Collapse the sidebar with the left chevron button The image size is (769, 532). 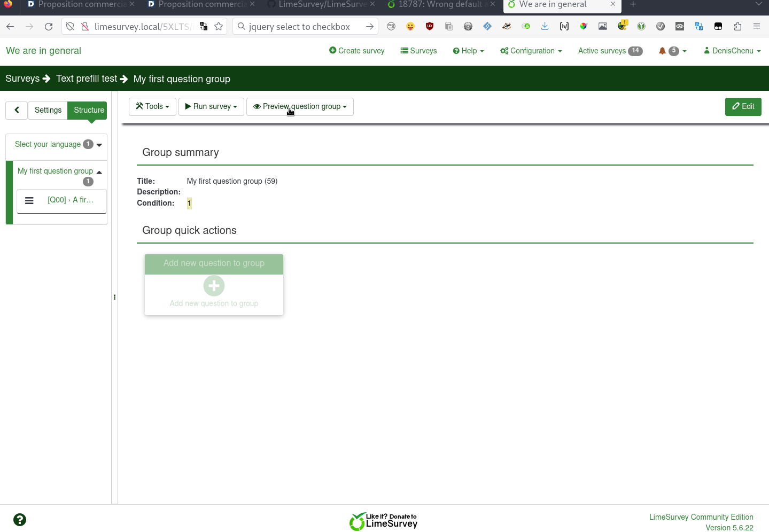[x=17, y=110]
